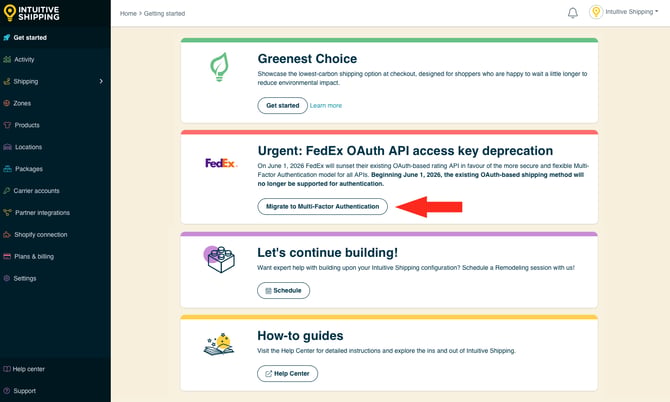The width and height of the screenshot is (670, 402).
Task: Click the FedEx logo
Action: [221, 163]
